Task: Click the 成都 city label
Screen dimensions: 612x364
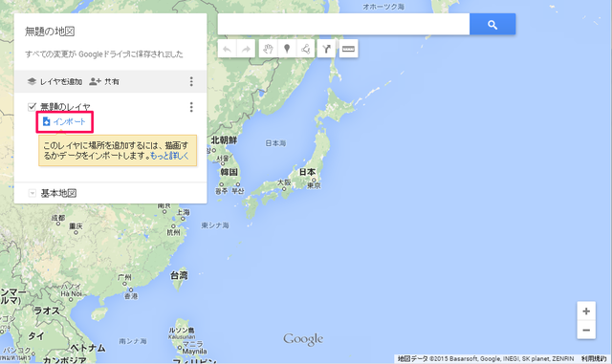Action: [x=58, y=218]
